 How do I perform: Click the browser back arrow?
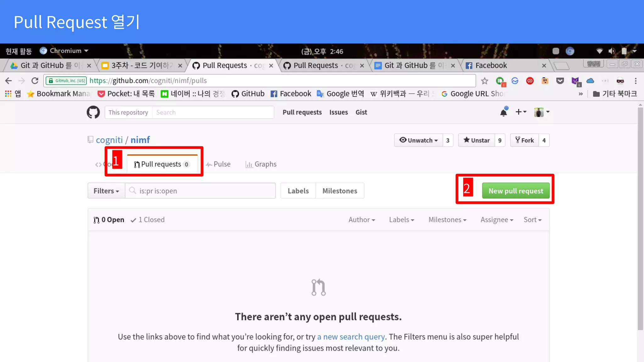8,81
